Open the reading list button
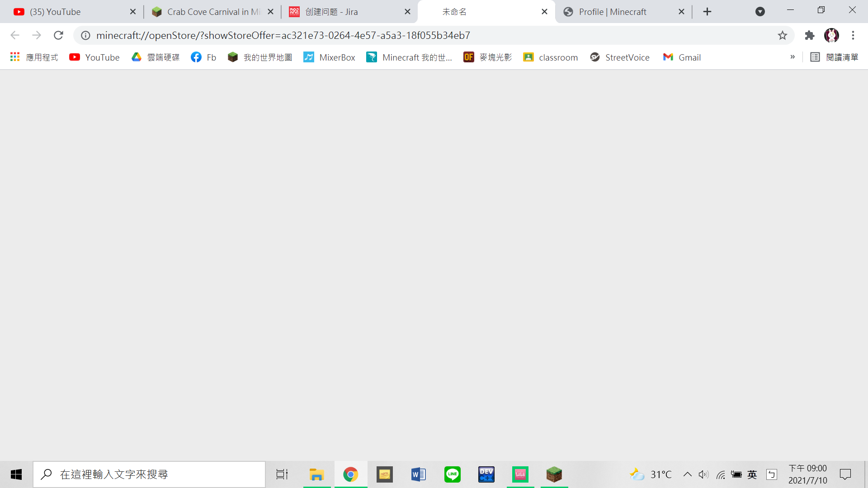The height and width of the screenshot is (488, 868). point(834,57)
